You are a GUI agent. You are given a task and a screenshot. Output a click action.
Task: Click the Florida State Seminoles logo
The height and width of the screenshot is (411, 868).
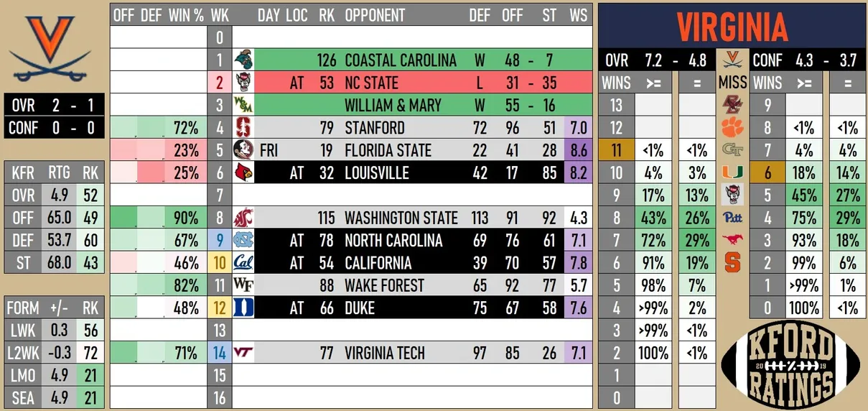coord(243,151)
